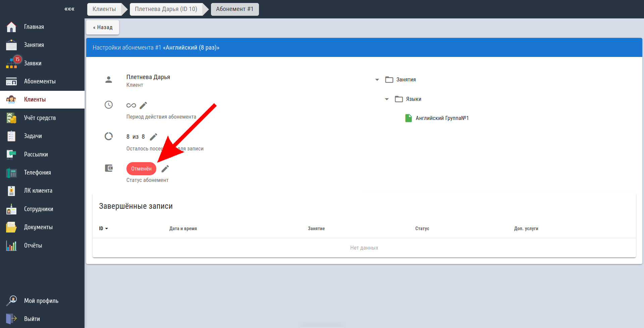Open the Документы folder icon
644x328 pixels.
[11, 227]
